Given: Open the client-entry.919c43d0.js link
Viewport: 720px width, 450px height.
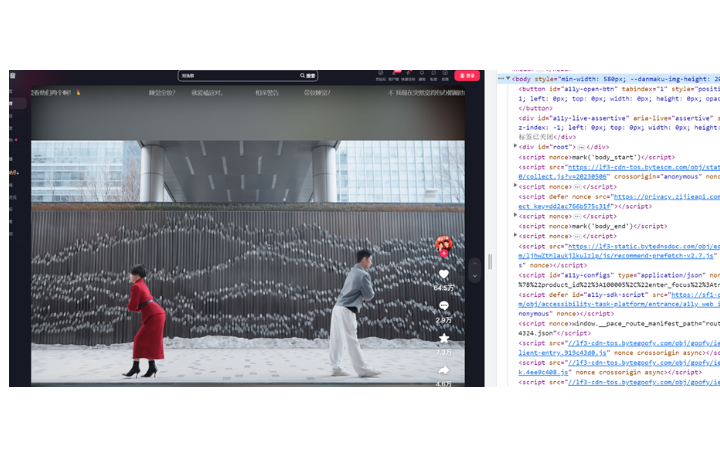Looking at the screenshot, I should click(563, 353).
